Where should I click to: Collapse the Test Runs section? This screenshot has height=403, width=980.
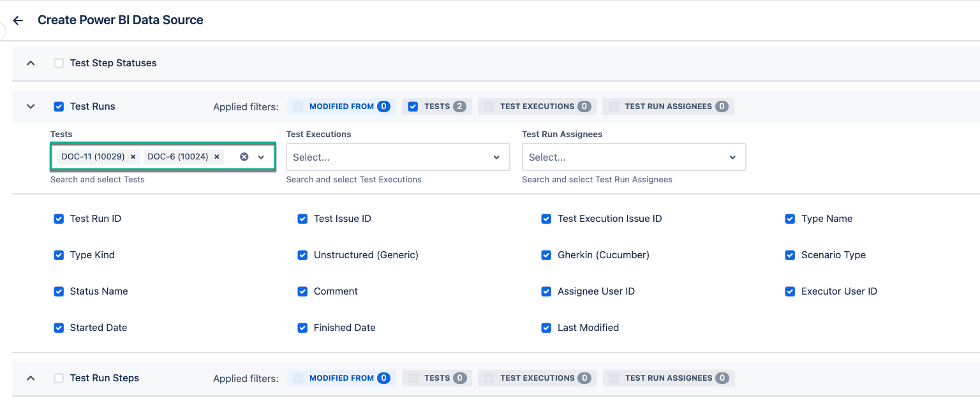point(31,106)
